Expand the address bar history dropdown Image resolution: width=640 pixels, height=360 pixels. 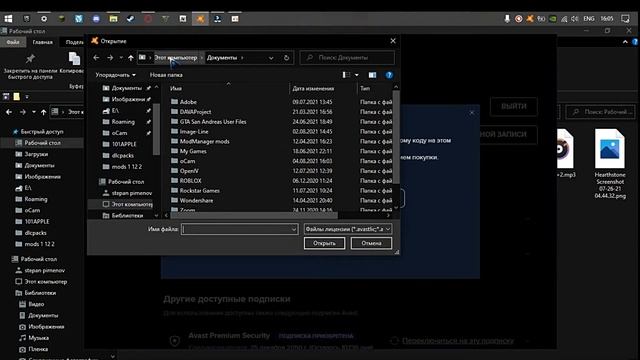[271, 58]
